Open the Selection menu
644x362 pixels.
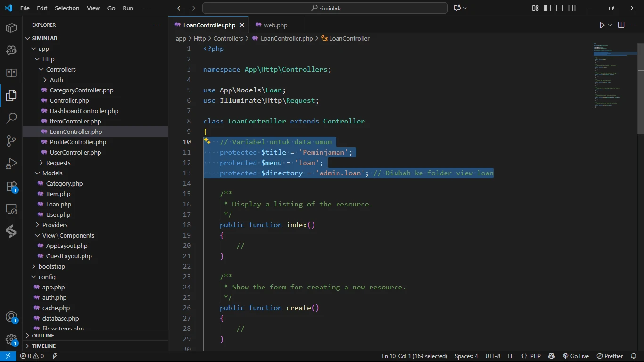pos(67,8)
